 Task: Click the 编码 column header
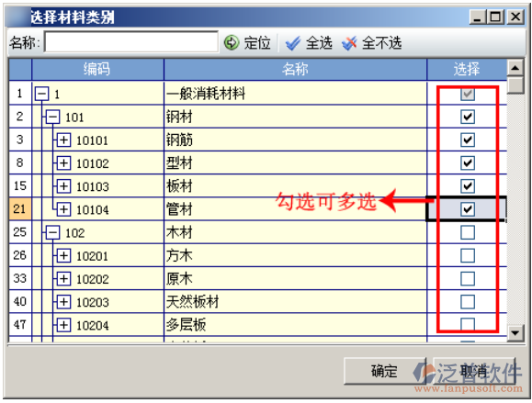tap(97, 69)
